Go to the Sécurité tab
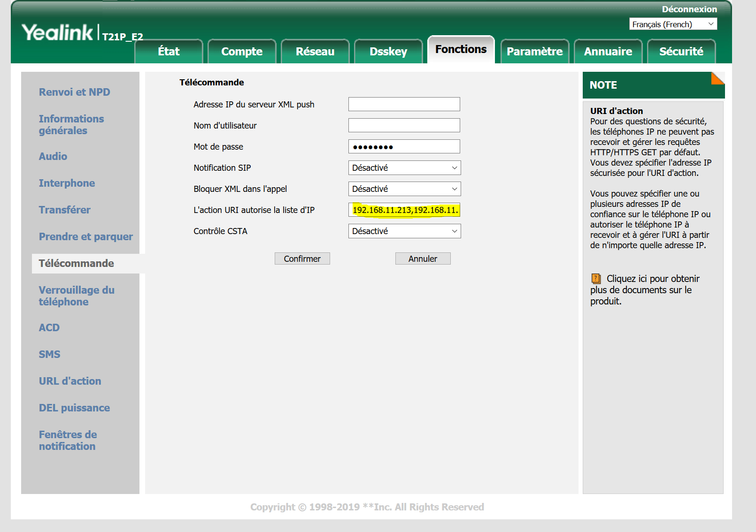This screenshot has height=532, width=756. coord(681,52)
